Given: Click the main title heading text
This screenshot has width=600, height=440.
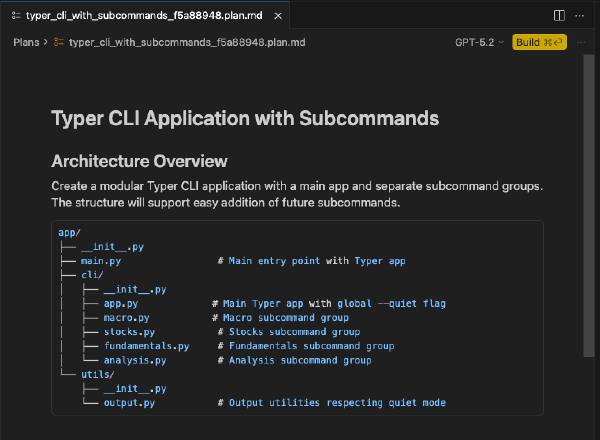Looking at the screenshot, I should 245,118.
